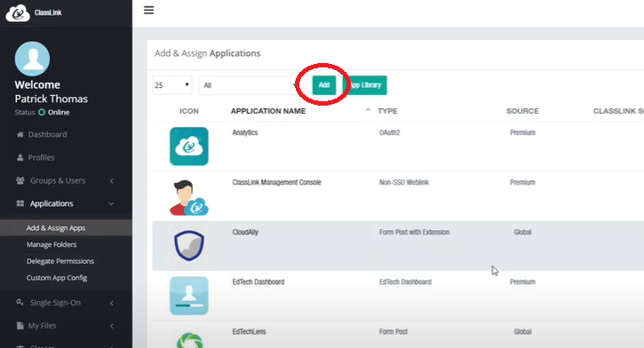
Task: Click the green Add button
Action: 324,85
